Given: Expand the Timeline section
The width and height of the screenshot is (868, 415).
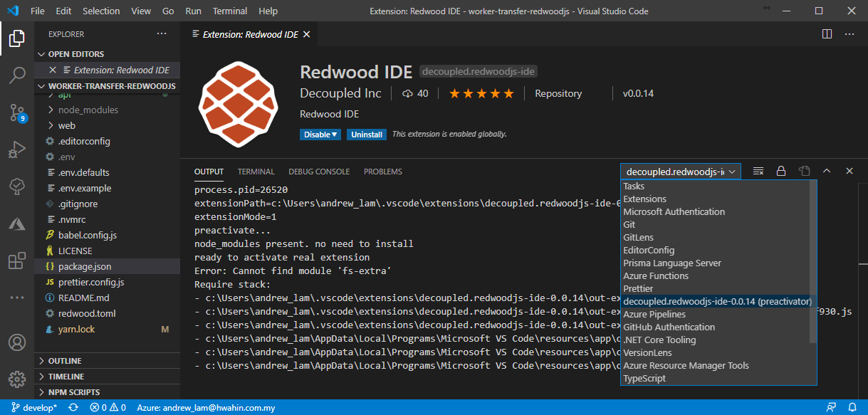Looking at the screenshot, I should point(107,377).
